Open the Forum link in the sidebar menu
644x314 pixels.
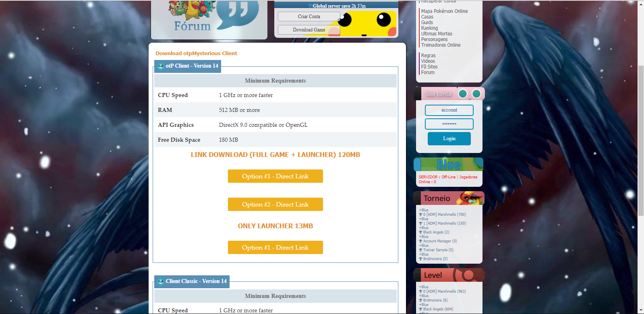(428, 72)
